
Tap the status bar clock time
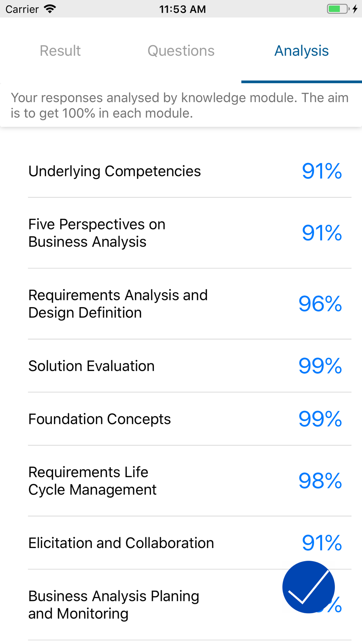coord(182,9)
